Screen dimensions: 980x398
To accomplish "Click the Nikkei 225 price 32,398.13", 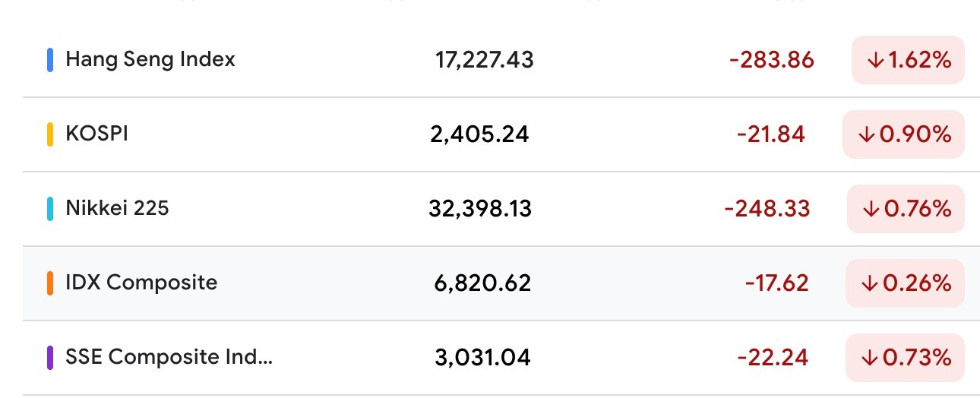I will click(x=480, y=209).
